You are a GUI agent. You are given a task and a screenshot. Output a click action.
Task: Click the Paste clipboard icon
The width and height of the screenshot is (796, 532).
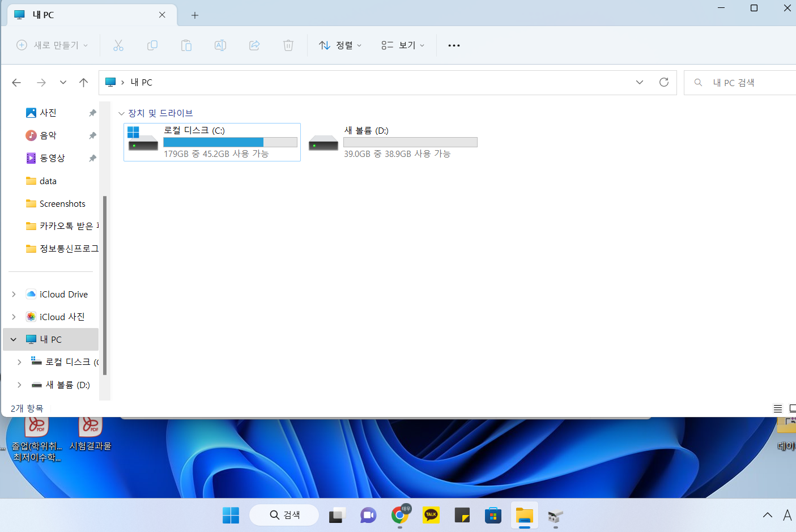(x=186, y=45)
